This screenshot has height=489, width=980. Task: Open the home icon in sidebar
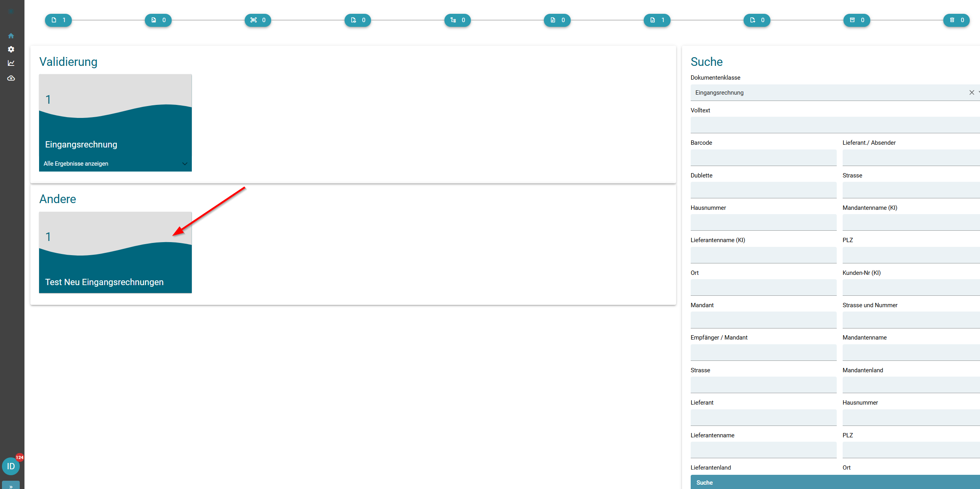click(11, 36)
